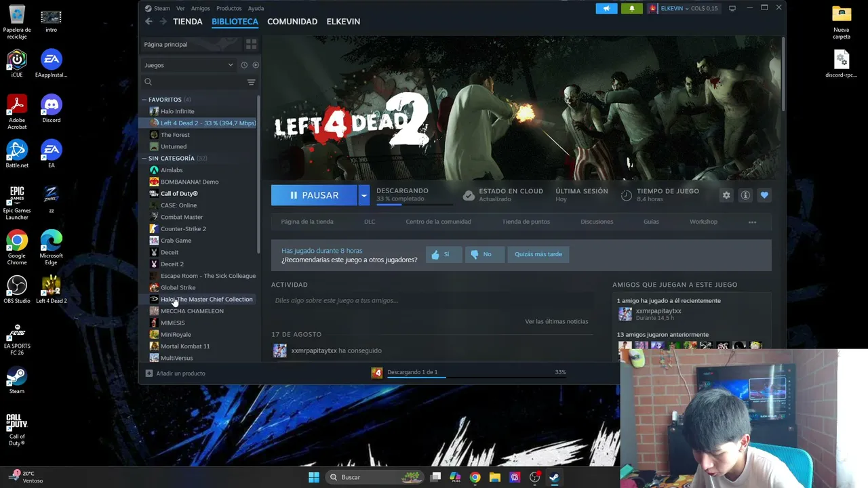The width and height of the screenshot is (868, 488).
Task: Open the DLC link
Action: click(x=370, y=222)
